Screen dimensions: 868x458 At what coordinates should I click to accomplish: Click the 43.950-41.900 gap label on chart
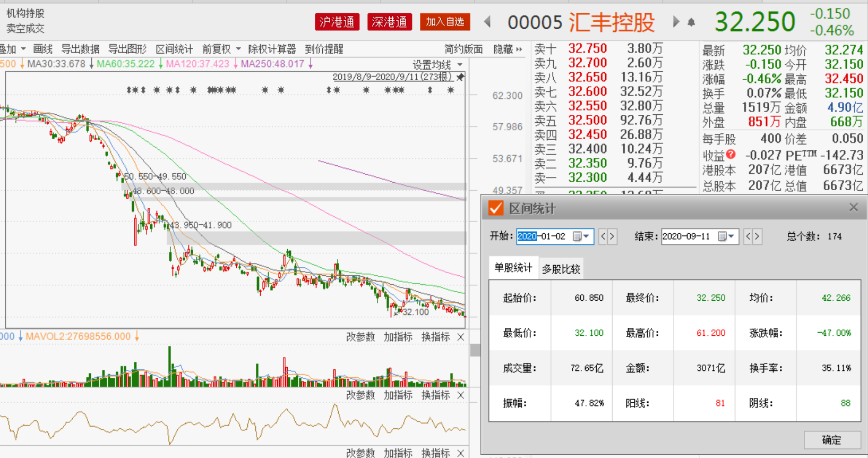(201, 225)
